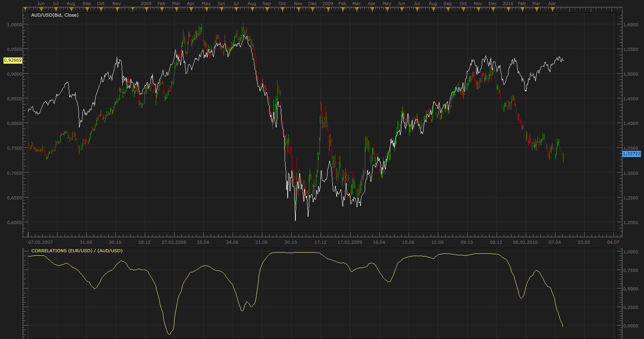
Task: Click the 08.12 date on the bottom axis
Action: pos(496,242)
